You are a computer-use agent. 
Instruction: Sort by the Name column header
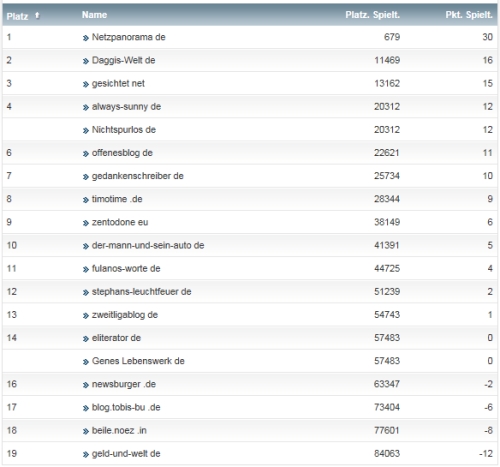point(94,15)
